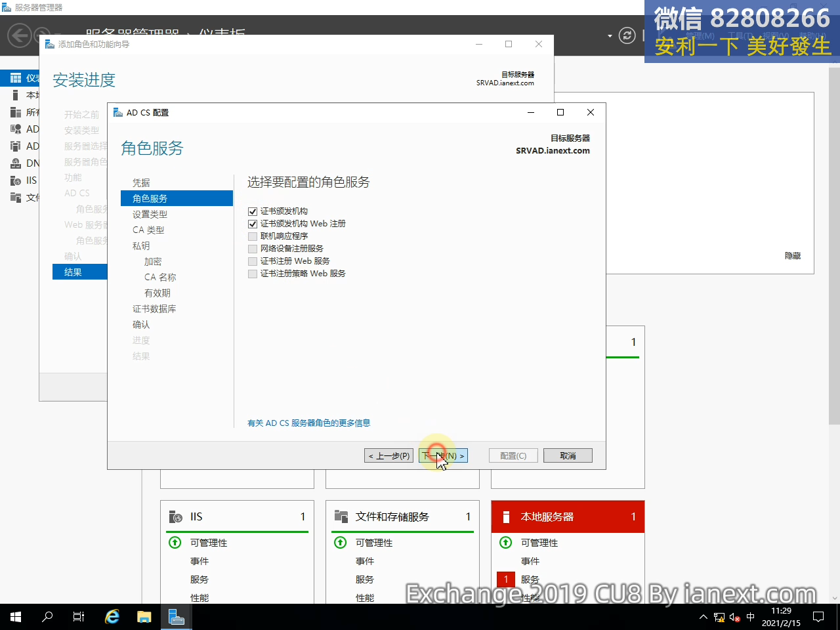Select the dashboard icon in Server Manager sidebar
The image size is (840, 630).
click(x=16, y=78)
